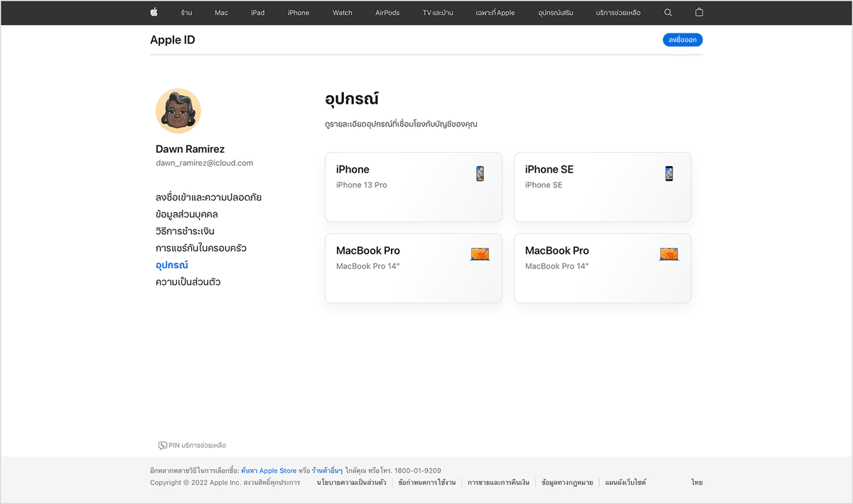The height and width of the screenshot is (504, 853).
Task: Select ข้อมูลส่วนบุคคล in the sidebar
Action: 186,214
